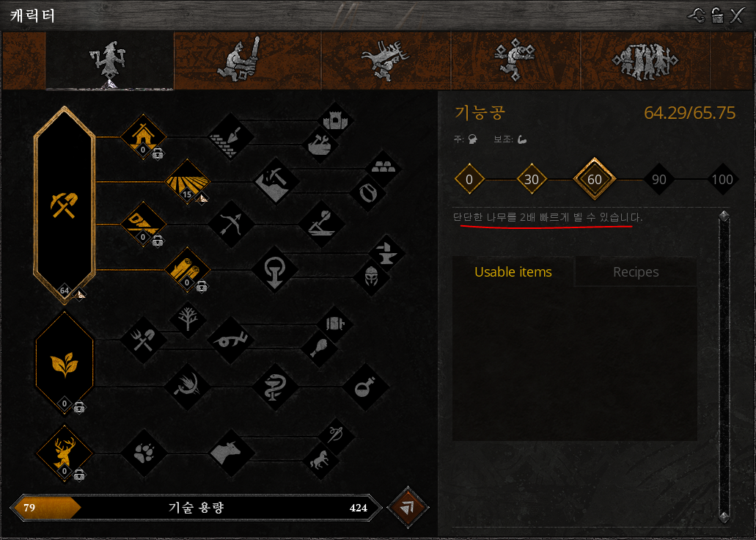Screen dimensions: 756x540
Task: Open the Usable items tab
Action: coord(513,271)
